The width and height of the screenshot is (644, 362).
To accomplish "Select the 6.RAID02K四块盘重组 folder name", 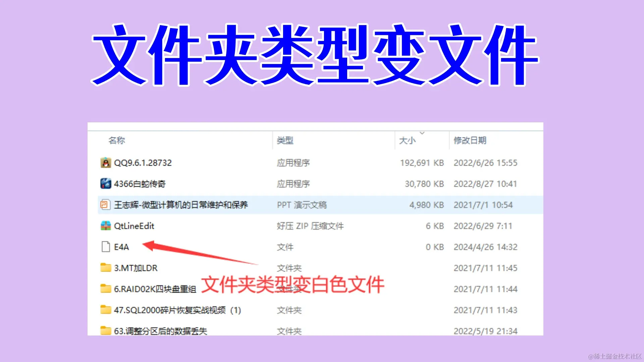I will pyautogui.click(x=155, y=289).
